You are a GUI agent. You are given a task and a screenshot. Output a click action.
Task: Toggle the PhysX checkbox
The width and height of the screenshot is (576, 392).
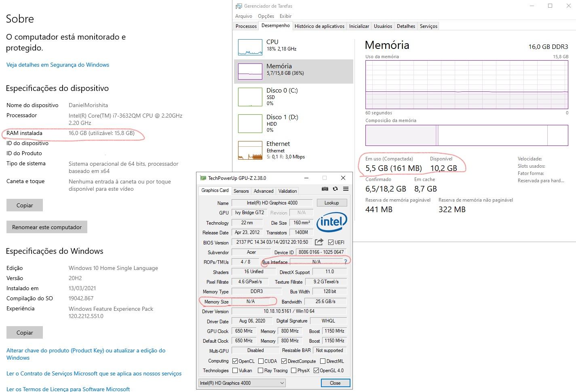293,371
